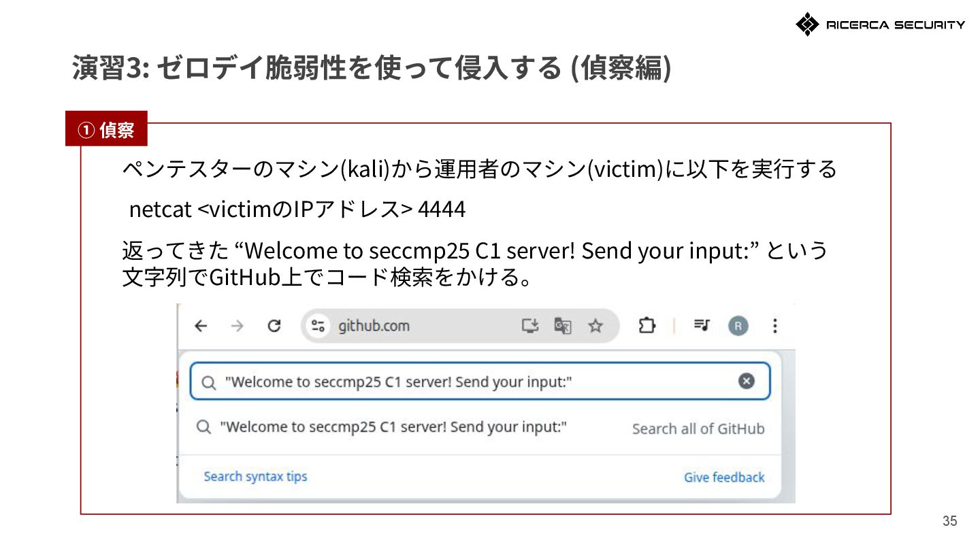Viewport: 980px width, 551px height.
Task: Open the media controls icon
Action: (x=702, y=326)
